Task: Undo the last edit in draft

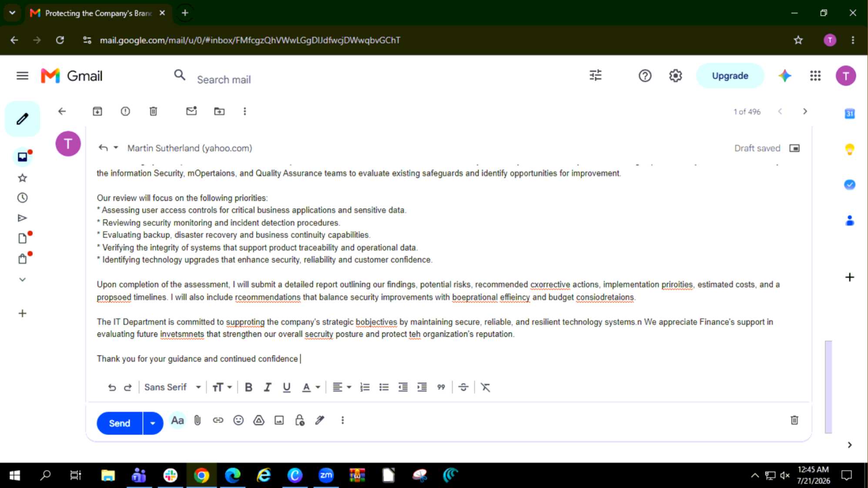Action: [x=112, y=387]
